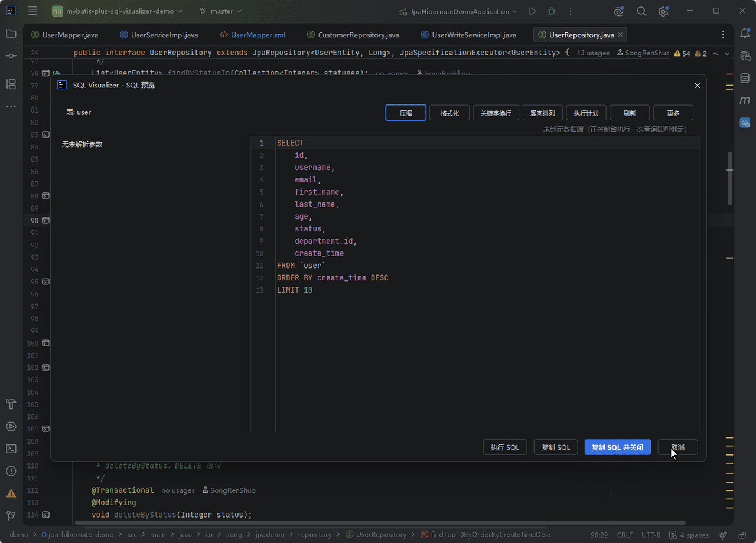Click the 刷新 button

click(630, 113)
